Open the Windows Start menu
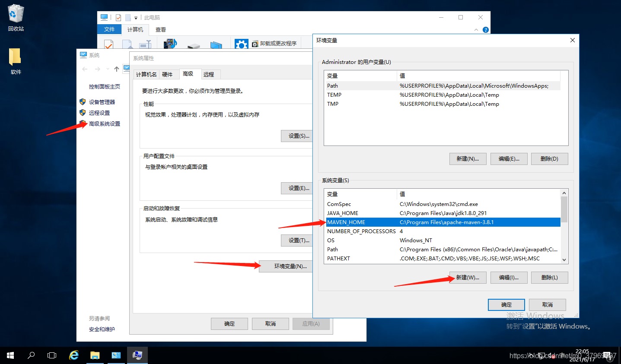The width and height of the screenshot is (621, 364). pyautogui.click(x=10, y=355)
